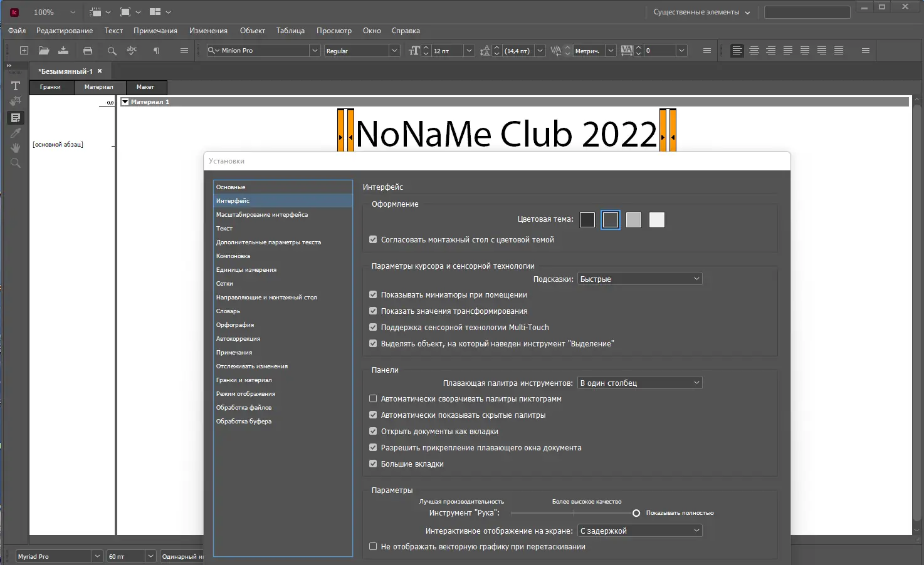Click the Arrange Documents icon in app bar
This screenshot has height=565, width=924.
tap(159, 12)
